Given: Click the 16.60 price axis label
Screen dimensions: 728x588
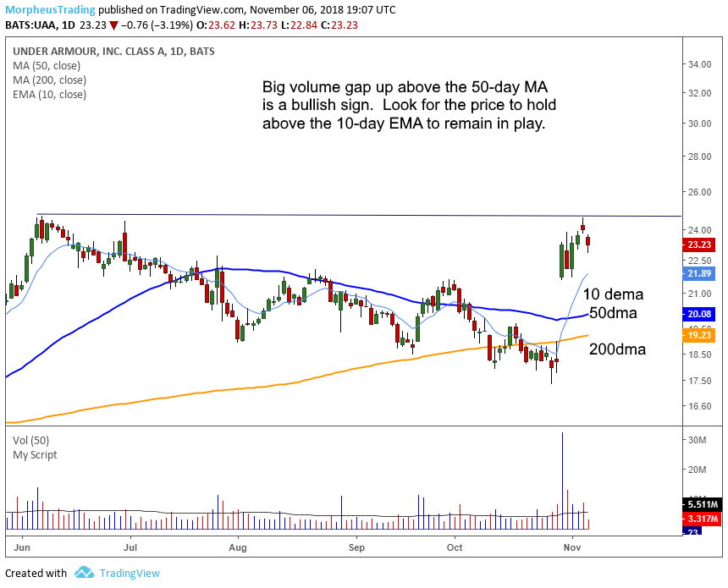Looking at the screenshot, I should tap(700, 406).
